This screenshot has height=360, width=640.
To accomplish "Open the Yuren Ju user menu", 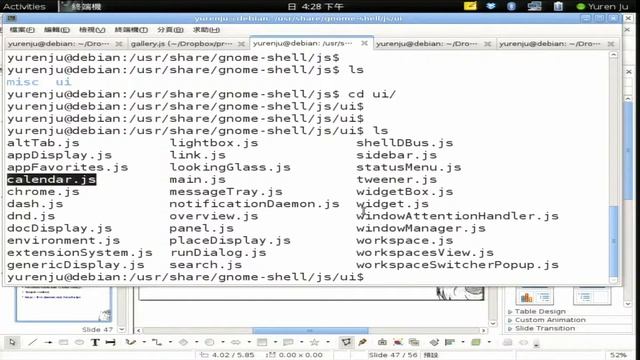I will (x=603, y=6).
